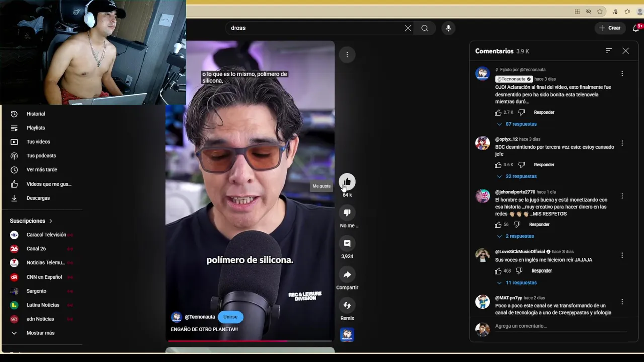Viewport: 644px width, 362px height.
Task: Open the sound thumbnail below Remix
Action: pyautogui.click(x=347, y=335)
